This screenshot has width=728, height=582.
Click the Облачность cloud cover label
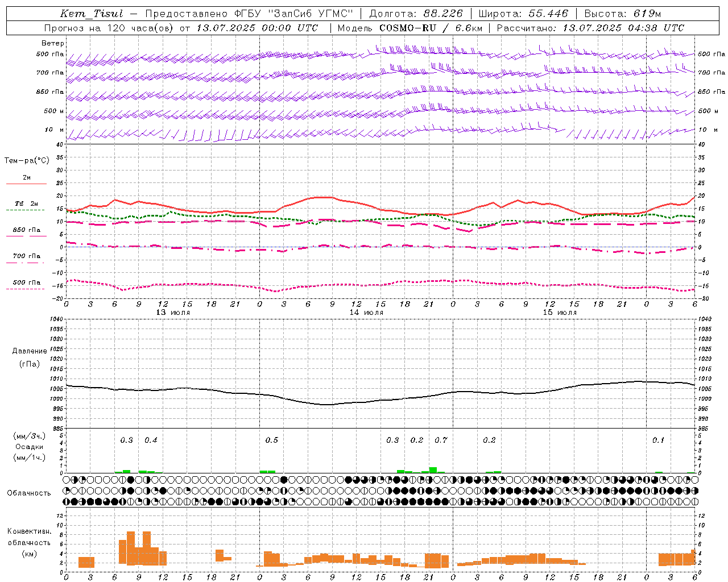(29, 493)
